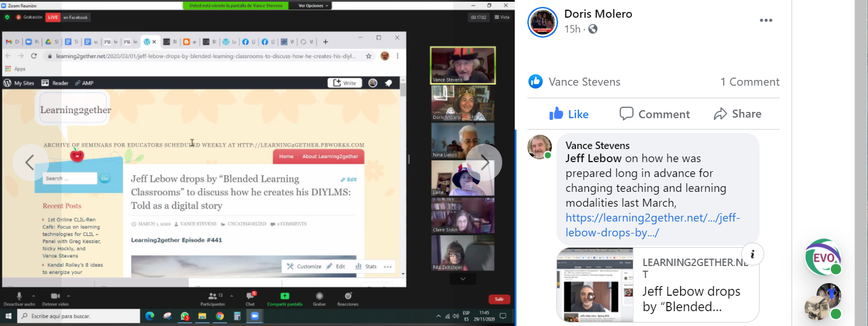Toggle the bookmark star in Chrome's address bar
Viewport: 868px width, 326px height.
[x=369, y=56]
